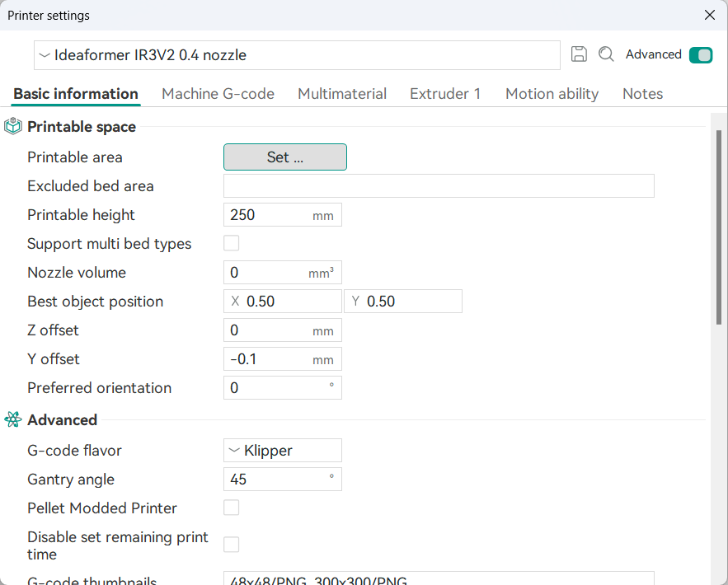Click the Preferred orientation label
The image size is (728, 585).
click(100, 387)
